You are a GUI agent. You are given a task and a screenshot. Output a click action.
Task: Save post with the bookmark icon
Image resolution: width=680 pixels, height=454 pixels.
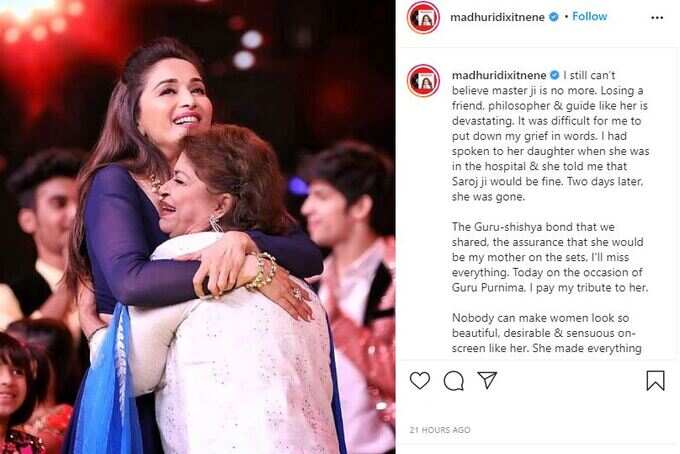655,380
